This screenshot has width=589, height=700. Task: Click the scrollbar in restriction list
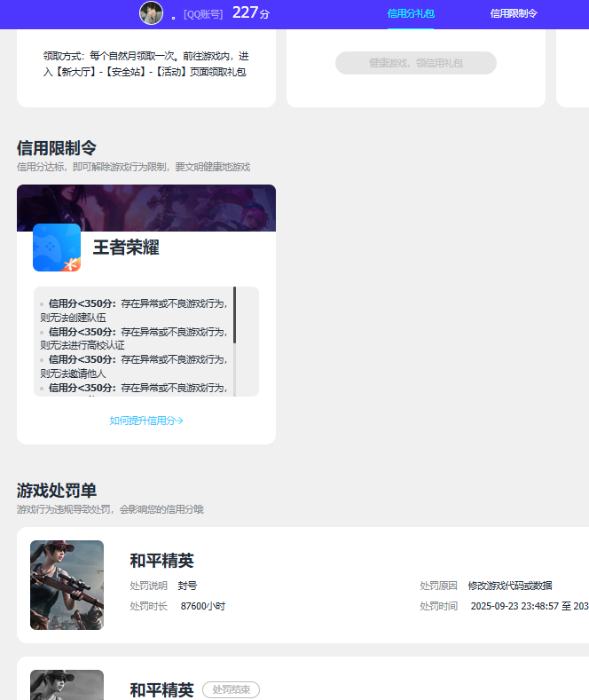tap(235, 315)
